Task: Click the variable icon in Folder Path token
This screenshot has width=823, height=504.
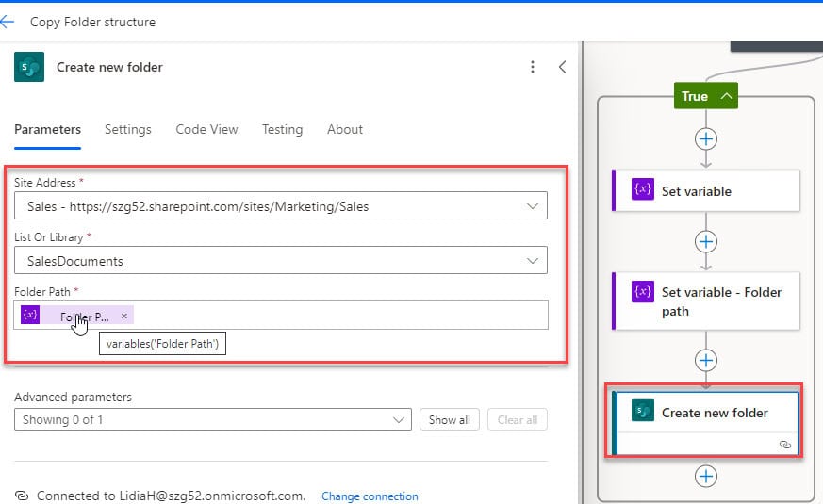Action: tap(30, 315)
